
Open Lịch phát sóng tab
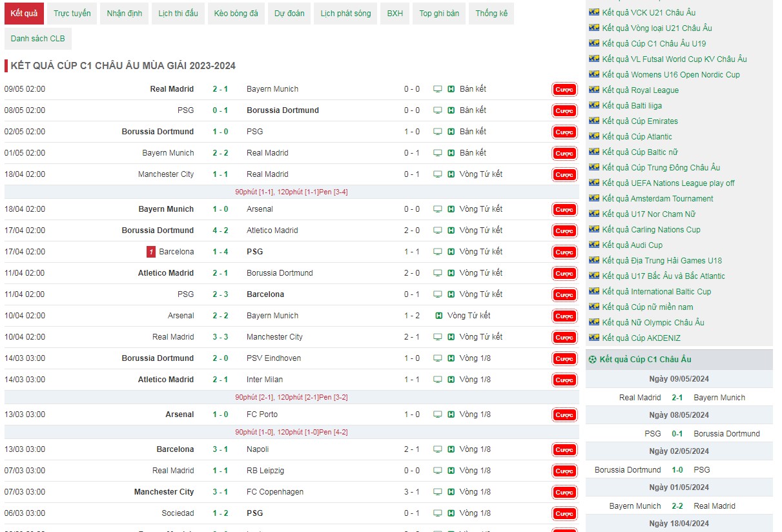(345, 14)
